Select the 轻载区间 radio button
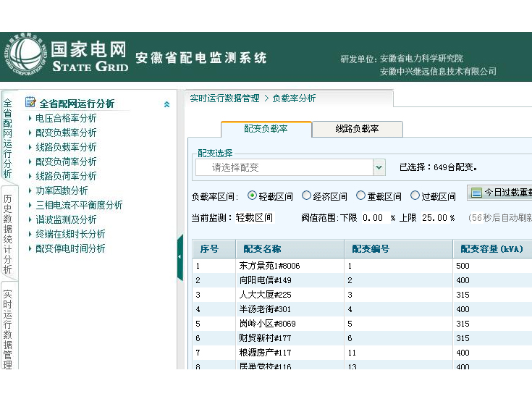The height and width of the screenshot is (399, 532). tap(252, 196)
